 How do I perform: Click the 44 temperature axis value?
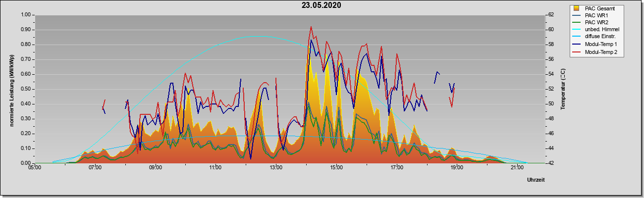click(x=550, y=148)
